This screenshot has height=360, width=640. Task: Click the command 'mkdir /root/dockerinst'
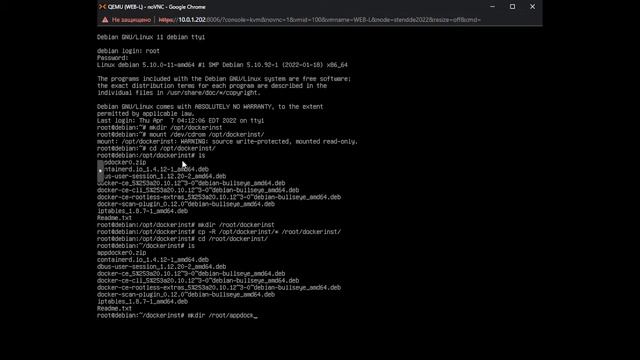pos(236,225)
